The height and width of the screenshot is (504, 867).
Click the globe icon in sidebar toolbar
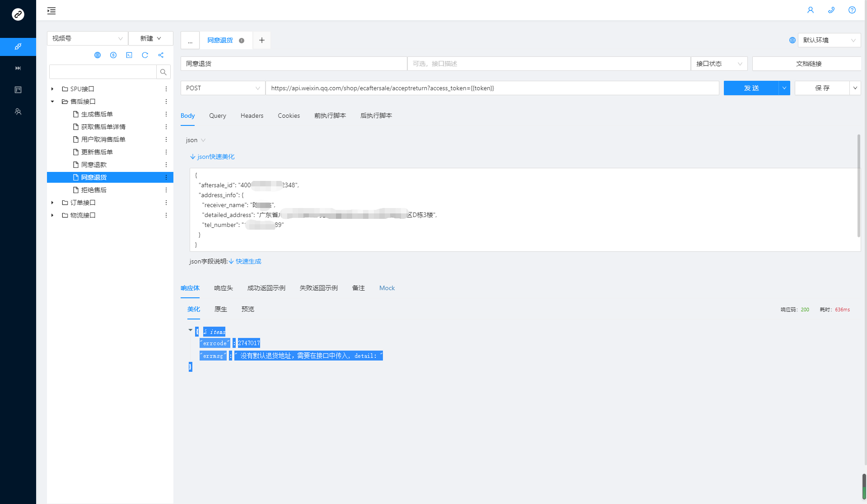98,55
